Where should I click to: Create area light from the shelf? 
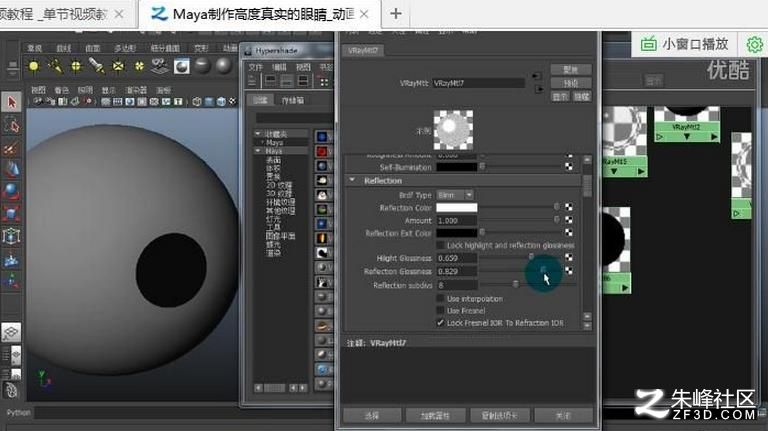click(x=118, y=66)
